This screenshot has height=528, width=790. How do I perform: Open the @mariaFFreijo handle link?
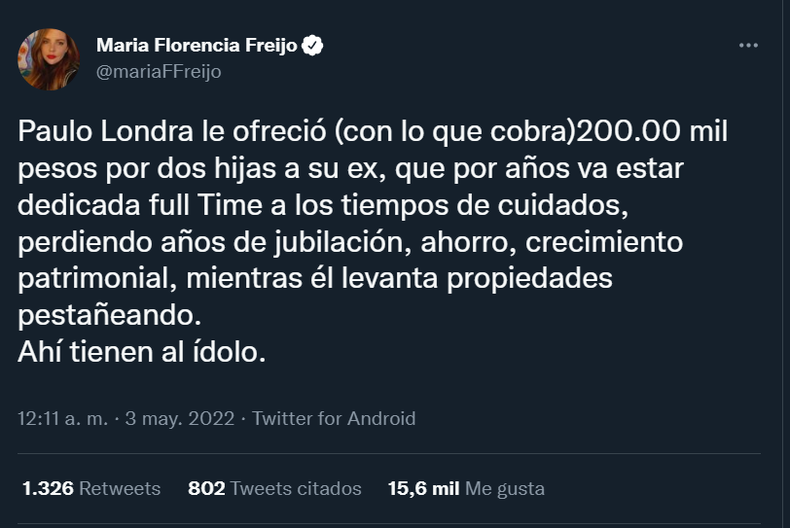tap(159, 72)
